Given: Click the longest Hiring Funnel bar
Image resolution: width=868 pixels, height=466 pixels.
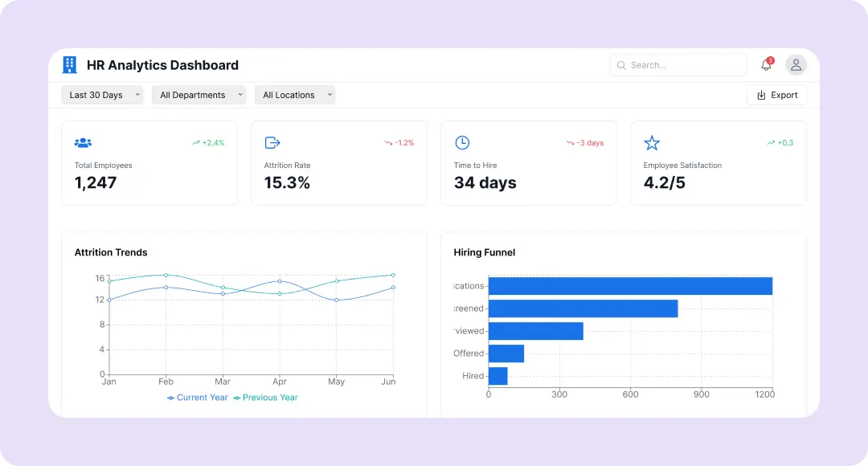Looking at the screenshot, I should (x=630, y=286).
